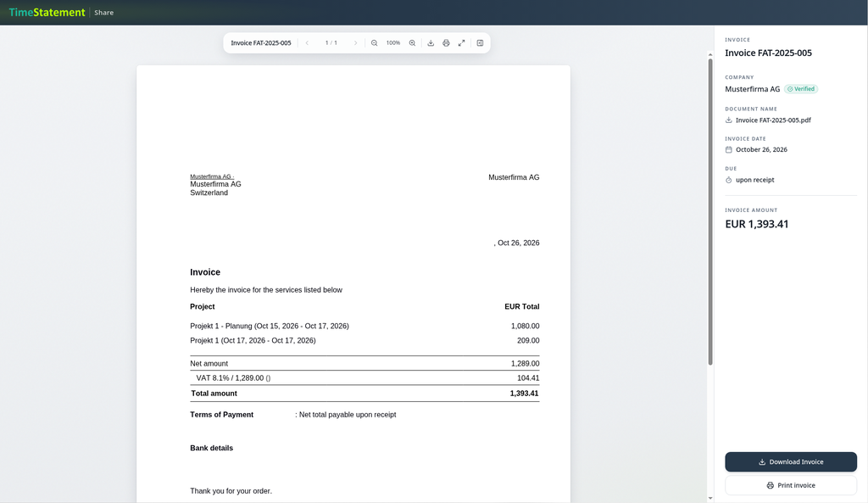Click VAT value 104.41

pos(528,377)
